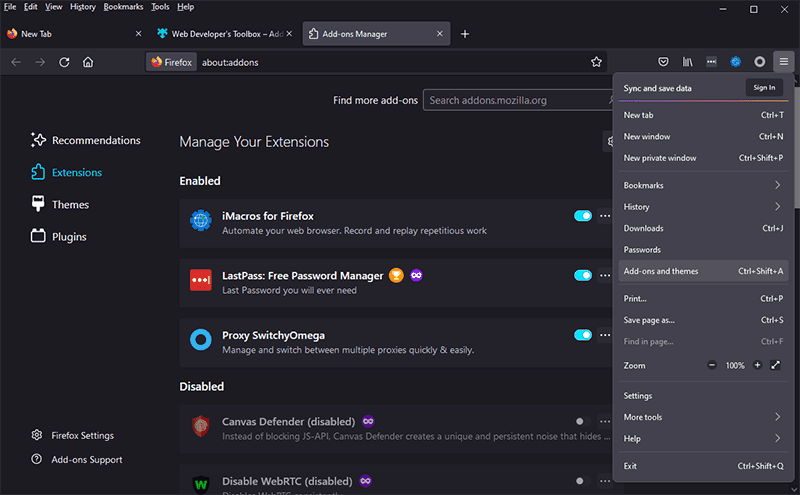The width and height of the screenshot is (800, 495).
Task: Open the Themes category
Action: pyautogui.click(x=60, y=205)
